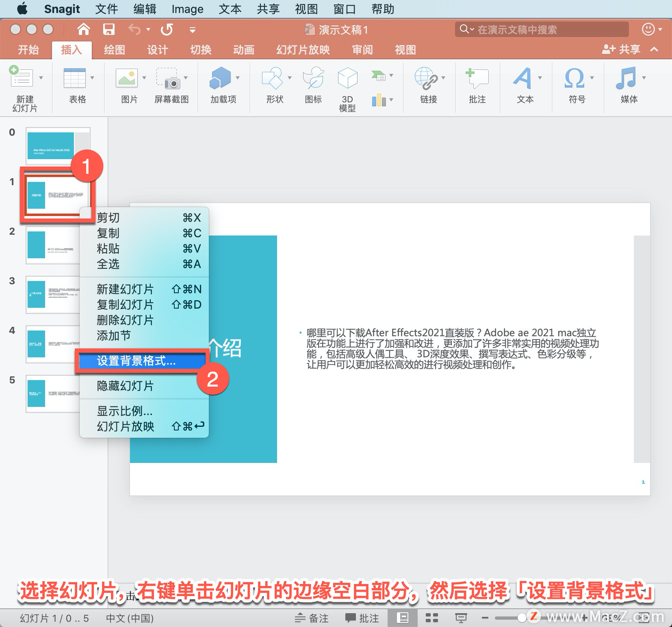Click the zoom slider handle
The width and height of the screenshot is (672, 627).
click(522, 618)
